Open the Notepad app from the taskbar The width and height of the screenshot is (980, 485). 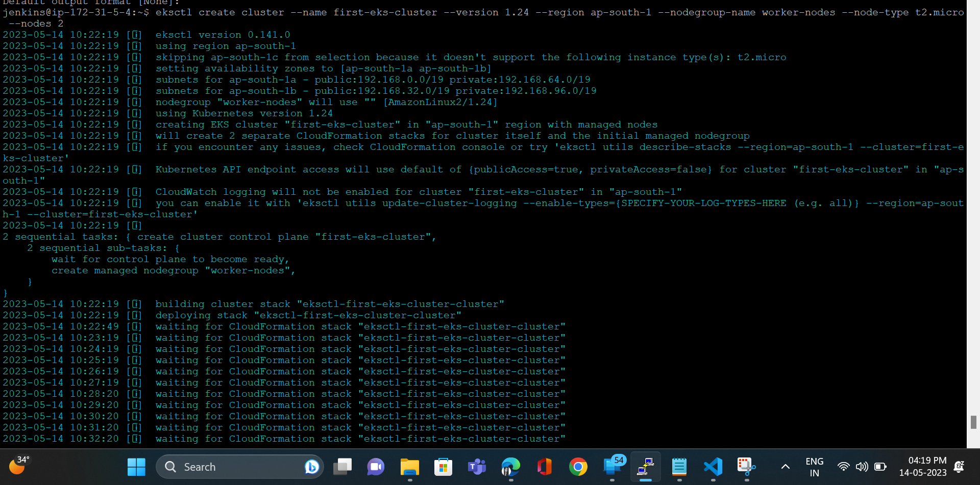[679, 467]
